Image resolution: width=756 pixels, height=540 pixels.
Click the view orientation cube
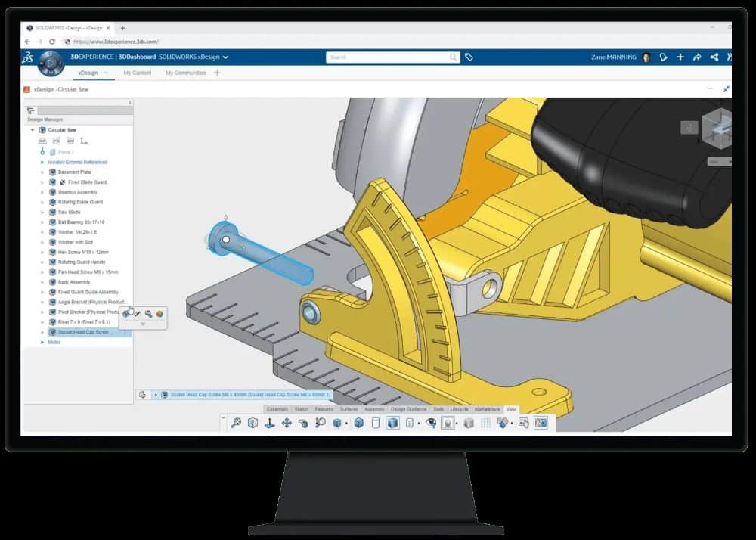(x=715, y=126)
